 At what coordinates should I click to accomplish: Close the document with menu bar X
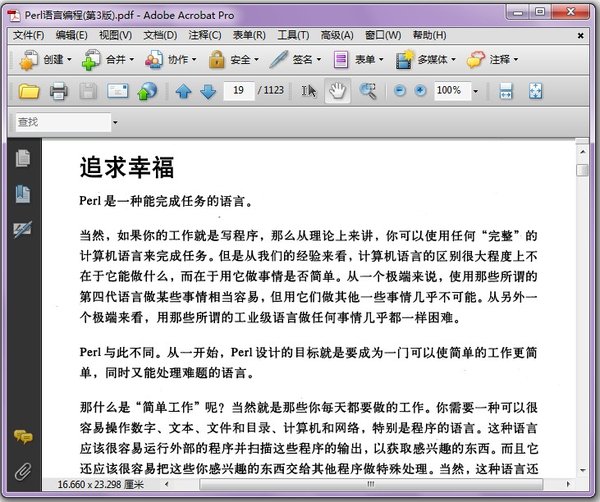[x=580, y=36]
